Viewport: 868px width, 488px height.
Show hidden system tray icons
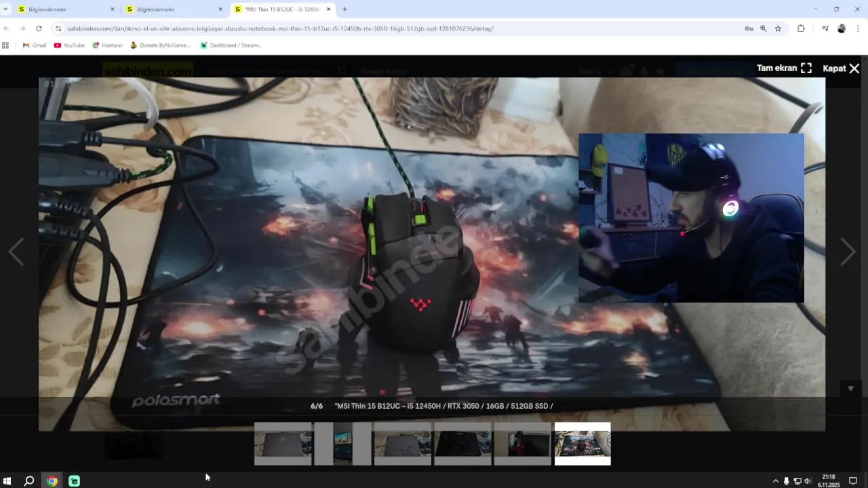coord(776,481)
